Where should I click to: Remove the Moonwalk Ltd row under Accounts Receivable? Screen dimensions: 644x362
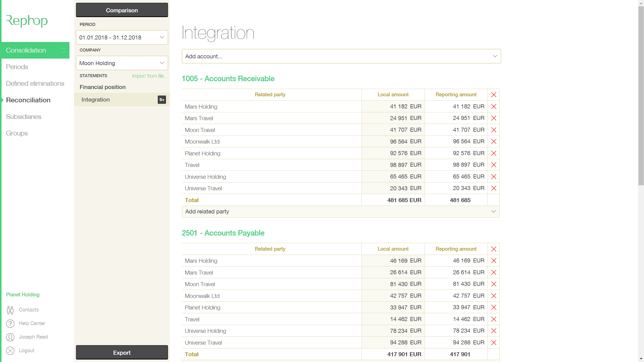[494, 141]
